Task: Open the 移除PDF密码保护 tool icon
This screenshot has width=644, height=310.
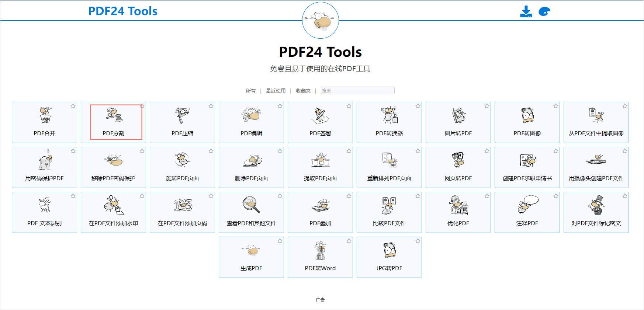Action: click(113, 160)
